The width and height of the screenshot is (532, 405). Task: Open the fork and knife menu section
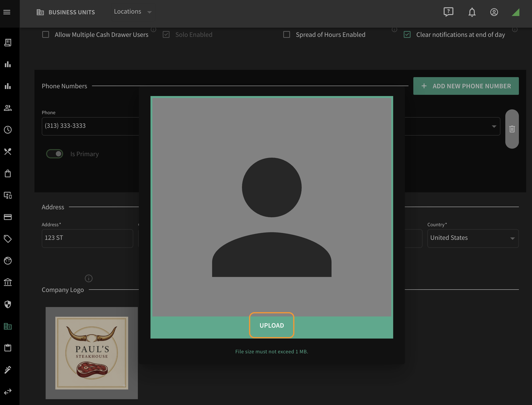8,152
